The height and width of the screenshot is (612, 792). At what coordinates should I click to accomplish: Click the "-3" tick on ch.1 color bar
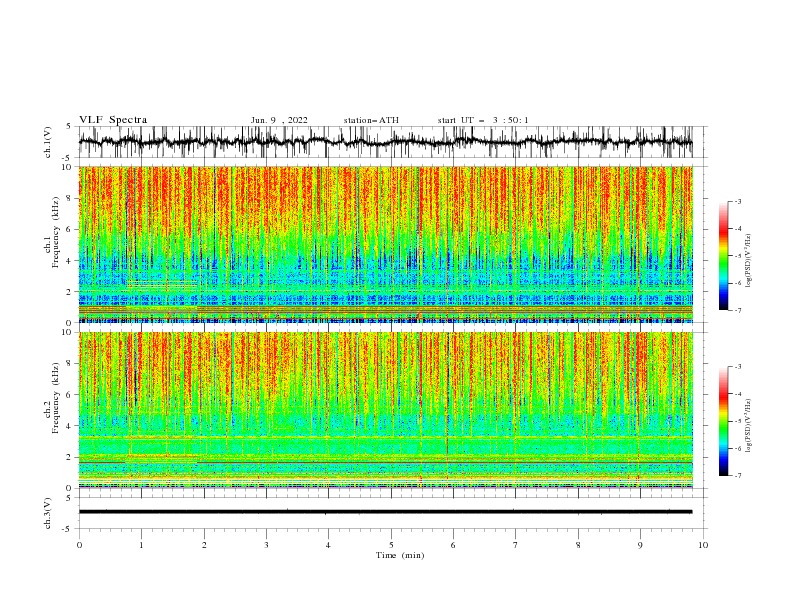coord(737,201)
